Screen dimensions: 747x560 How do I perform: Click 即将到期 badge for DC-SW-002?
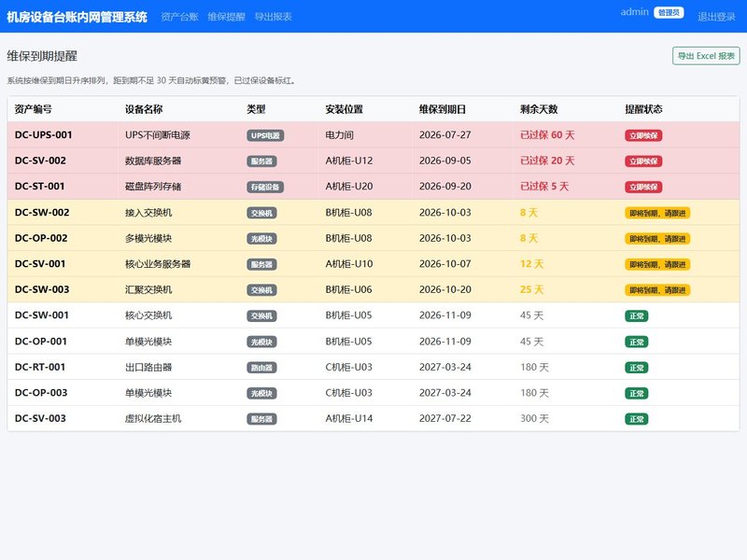pyautogui.click(x=657, y=213)
